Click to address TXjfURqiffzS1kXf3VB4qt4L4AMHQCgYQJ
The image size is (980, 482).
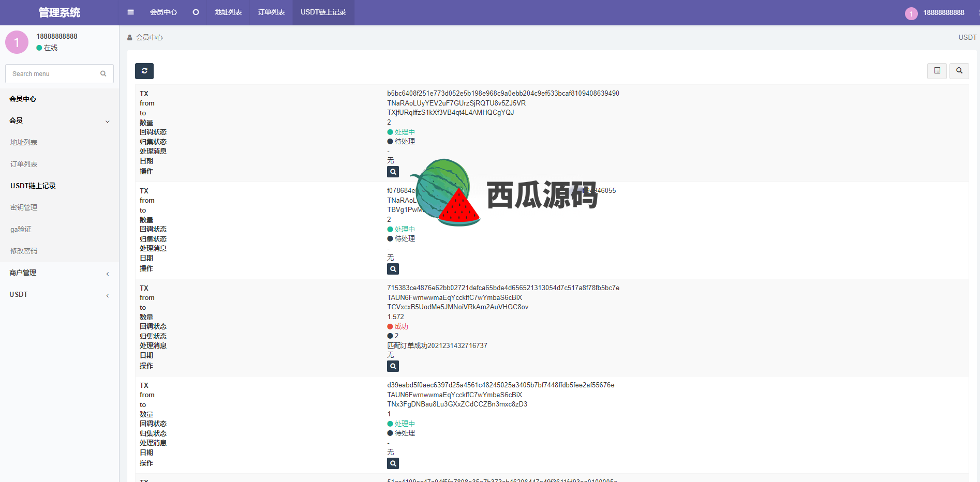point(450,112)
